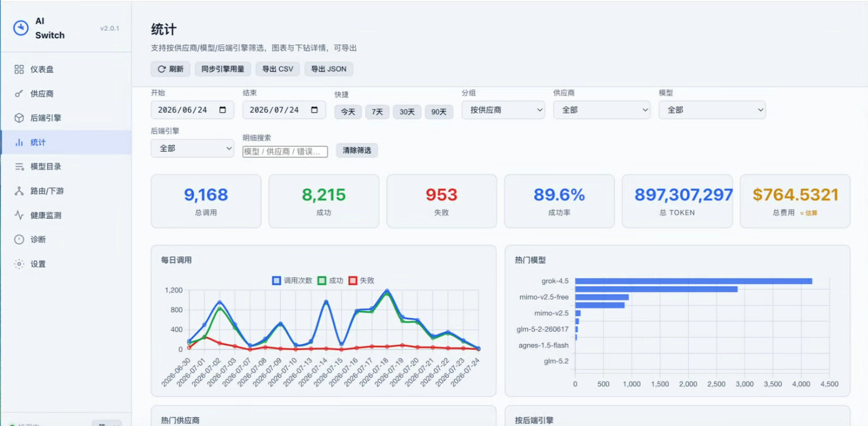This screenshot has width=868, height=426.
Task: Open the calendar picker on the 开始 date
Action: pos(222,110)
